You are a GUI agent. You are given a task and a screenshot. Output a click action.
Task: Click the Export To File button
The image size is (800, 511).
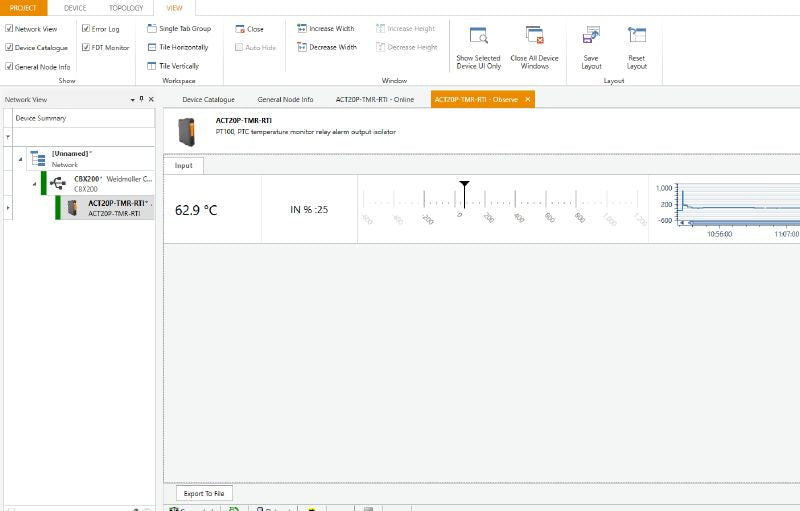pyautogui.click(x=204, y=493)
